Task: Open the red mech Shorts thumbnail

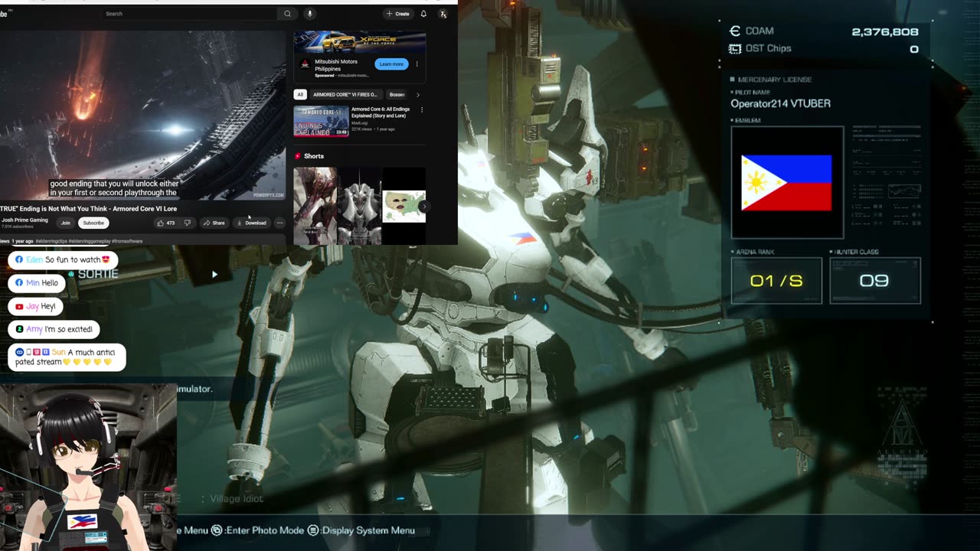Action: 315,206
